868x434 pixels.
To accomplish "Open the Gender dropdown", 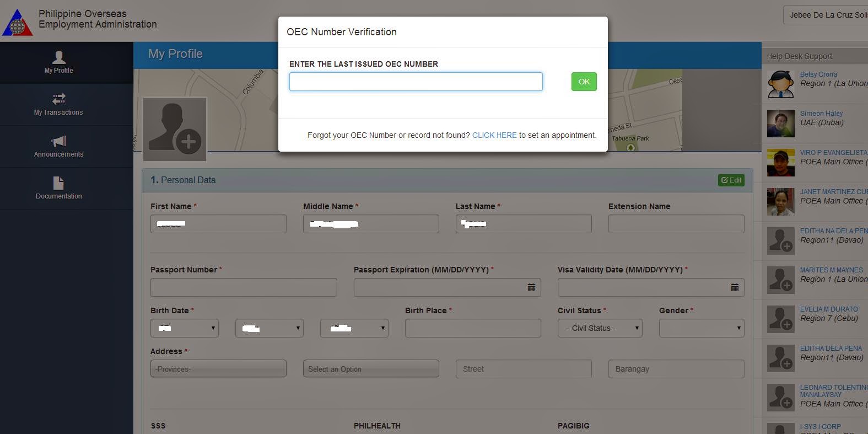I will [702, 328].
